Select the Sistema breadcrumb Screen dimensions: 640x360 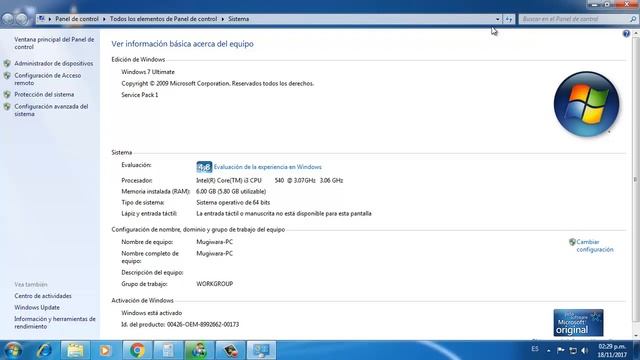coord(238,19)
